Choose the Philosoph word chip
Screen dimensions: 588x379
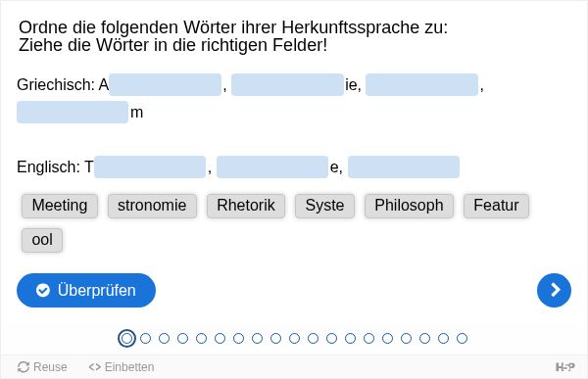(409, 206)
